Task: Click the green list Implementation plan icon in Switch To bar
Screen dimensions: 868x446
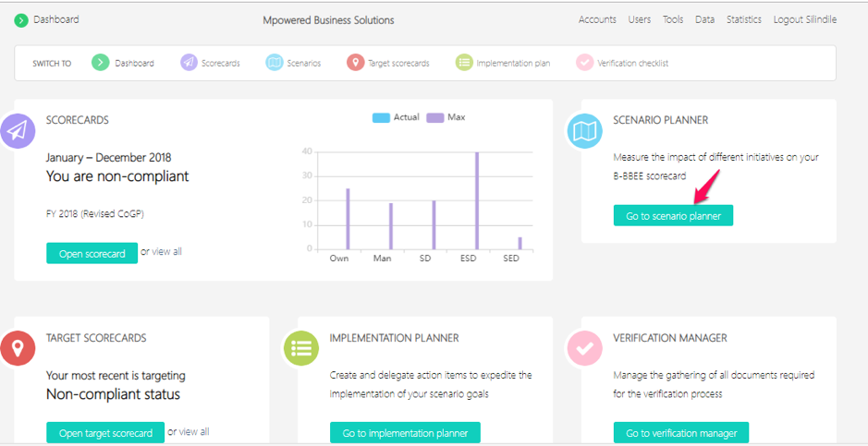Action: (464, 63)
